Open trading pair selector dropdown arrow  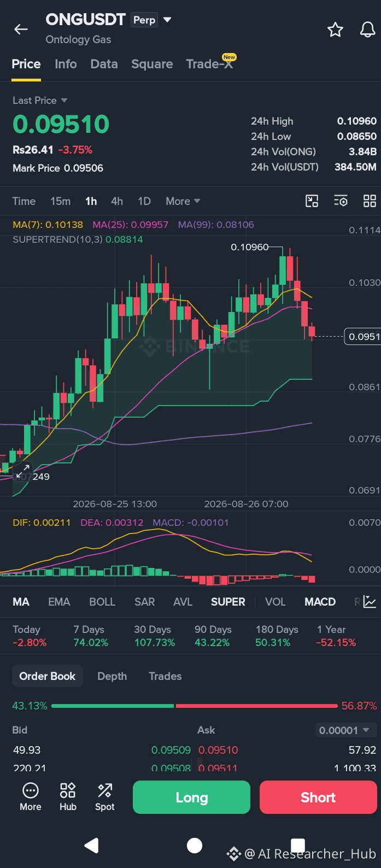167,20
